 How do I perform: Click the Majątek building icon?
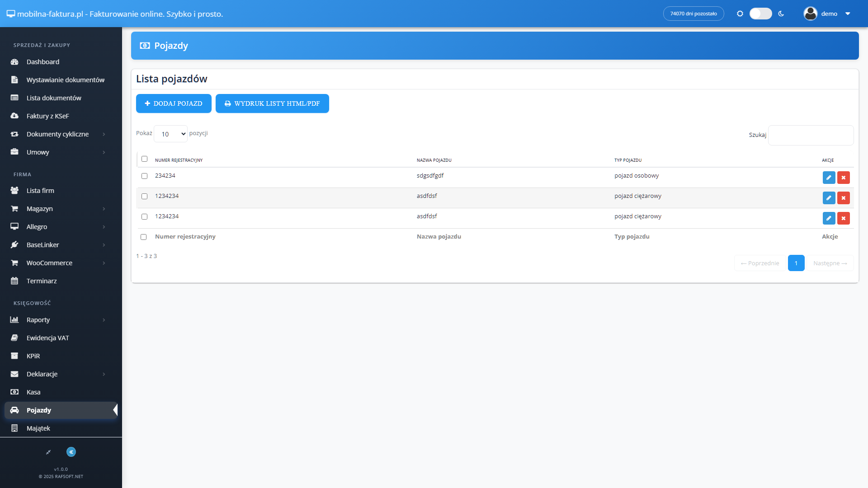click(14, 428)
